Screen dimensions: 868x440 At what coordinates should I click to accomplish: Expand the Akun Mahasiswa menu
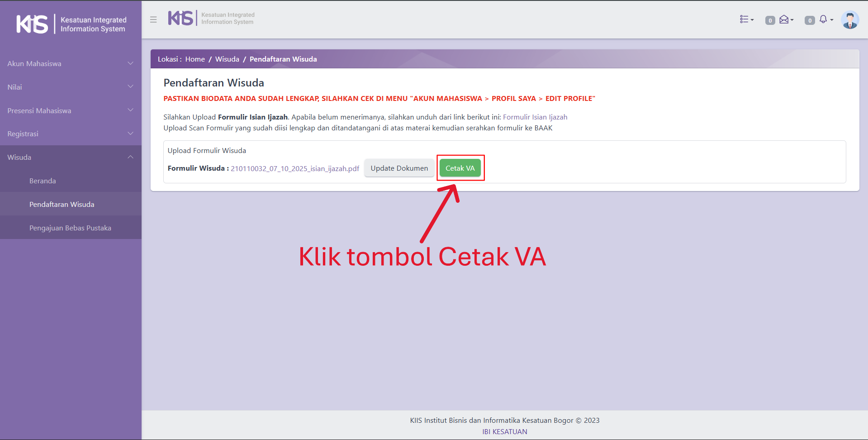click(x=71, y=64)
